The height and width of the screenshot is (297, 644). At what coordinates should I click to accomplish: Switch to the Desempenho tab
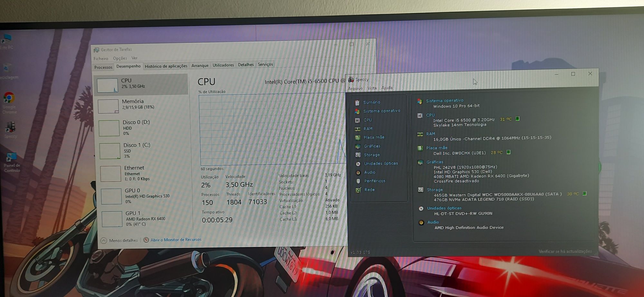128,66
